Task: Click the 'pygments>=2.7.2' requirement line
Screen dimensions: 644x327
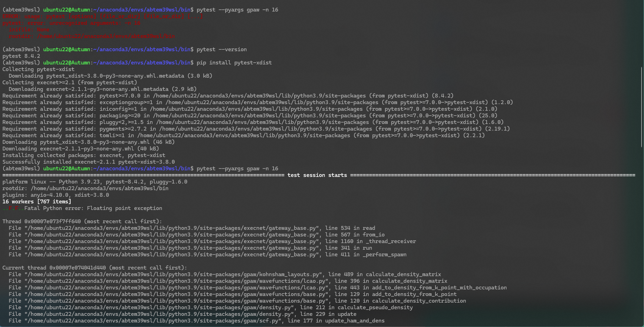Action: click(256, 129)
